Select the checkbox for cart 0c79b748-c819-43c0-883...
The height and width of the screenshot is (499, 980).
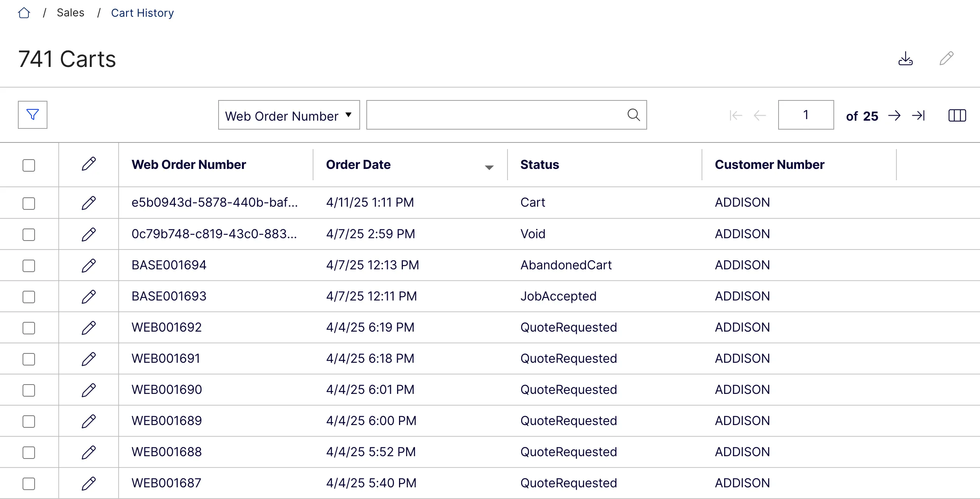click(29, 235)
